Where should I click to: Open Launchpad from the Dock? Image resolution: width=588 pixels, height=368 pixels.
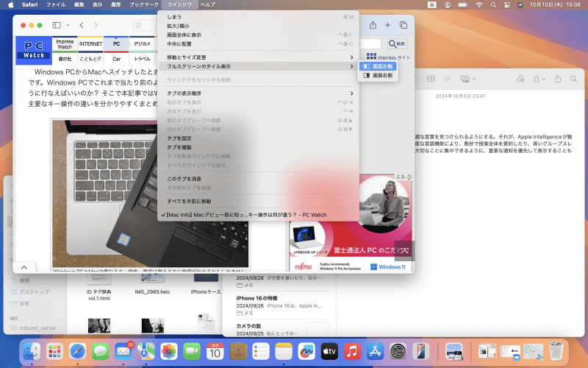54,352
